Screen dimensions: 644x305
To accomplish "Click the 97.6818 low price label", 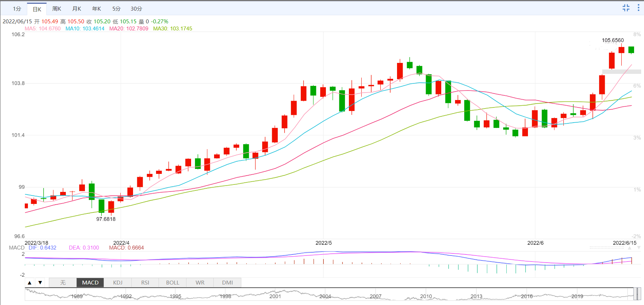I will click(x=106, y=219).
